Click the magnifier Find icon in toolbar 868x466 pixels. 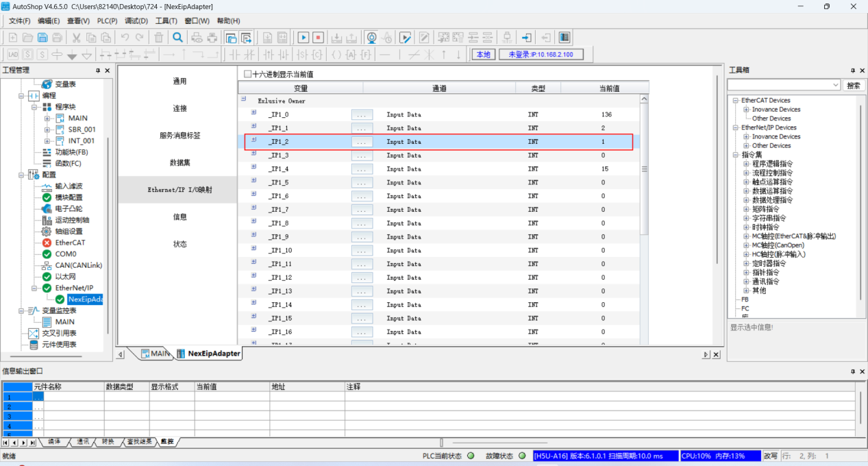pos(177,38)
